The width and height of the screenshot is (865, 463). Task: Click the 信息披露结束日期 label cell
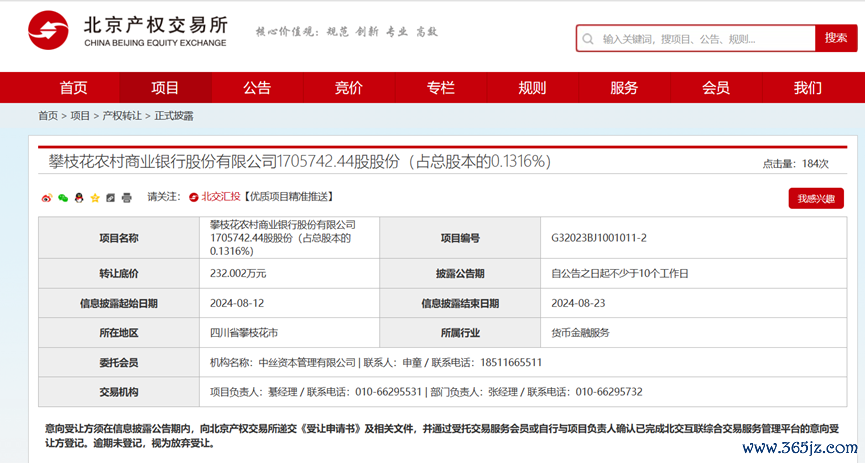[460, 303]
